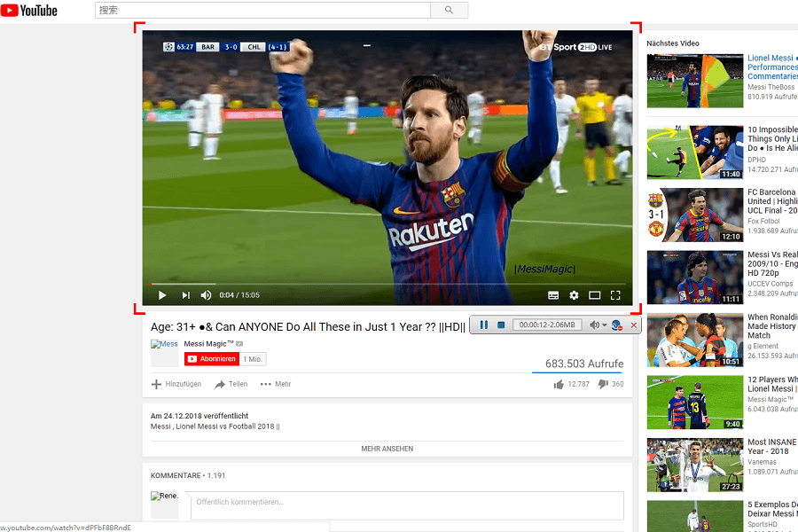Open Messi Vs Real 2009/10 thumbnail
798x532 pixels.
pyautogui.click(x=694, y=278)
